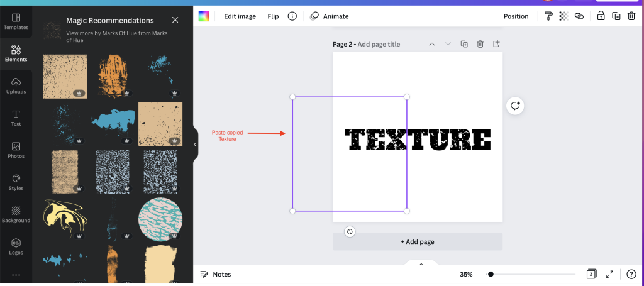The width and height of the screenshot is (644, 286).
Task: Open the Background sidebar tab
Action: click(16, 215)
